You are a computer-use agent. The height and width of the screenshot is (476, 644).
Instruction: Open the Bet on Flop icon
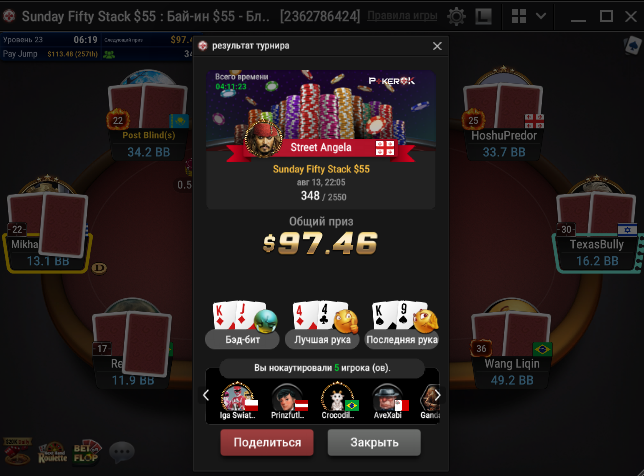click(87, 451)
